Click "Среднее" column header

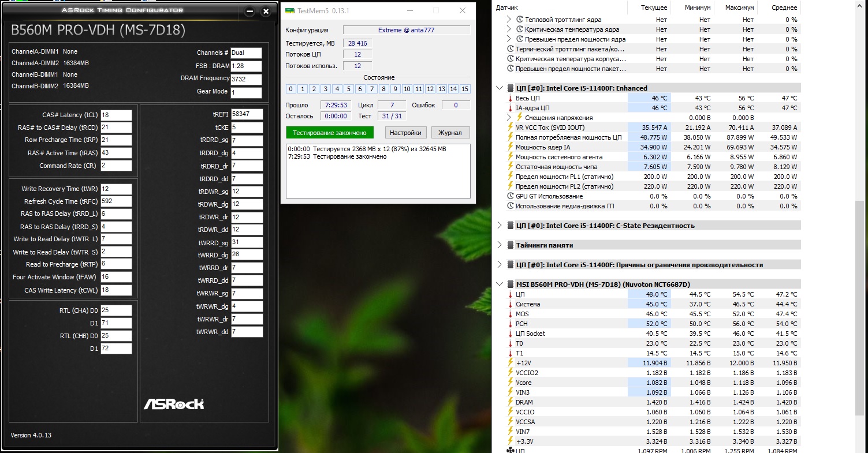coord(784,8)
